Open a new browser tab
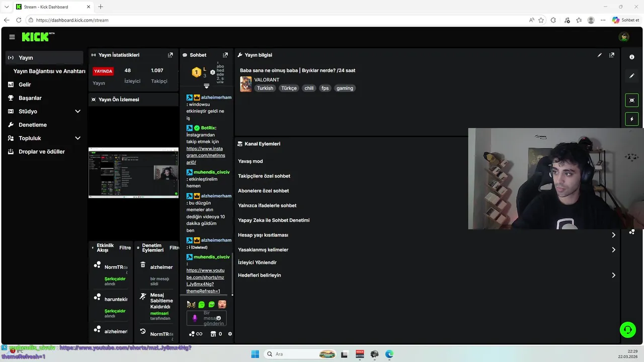This screenshot has height=362, width=644. (101, 7)
